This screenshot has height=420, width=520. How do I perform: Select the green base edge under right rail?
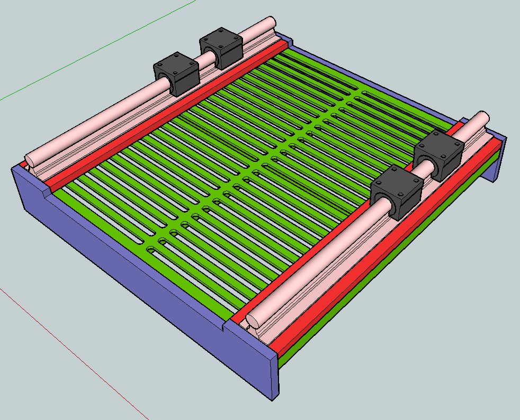381,286
